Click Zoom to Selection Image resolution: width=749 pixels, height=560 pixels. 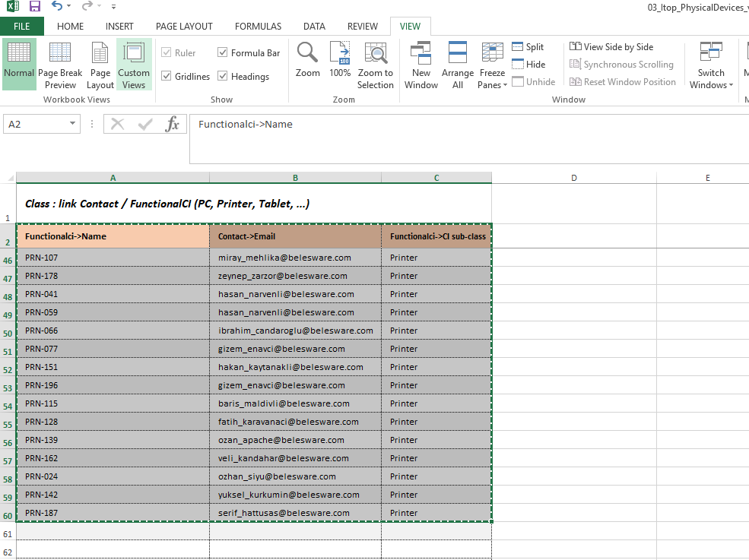coord(376,65)
